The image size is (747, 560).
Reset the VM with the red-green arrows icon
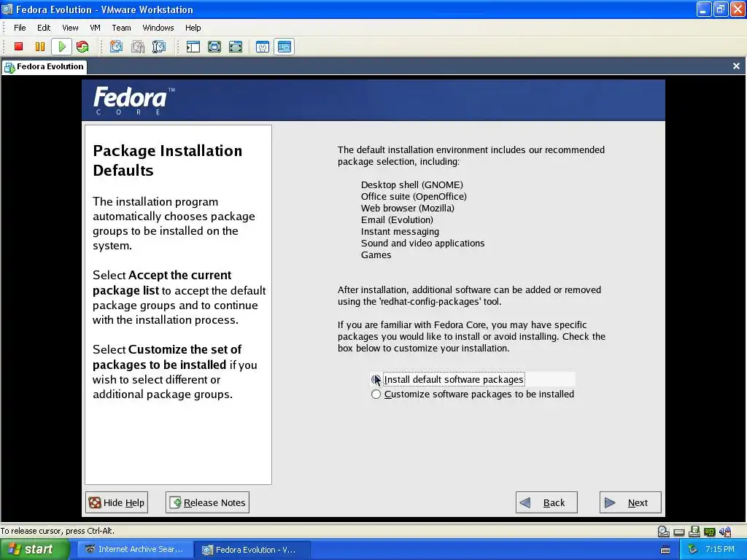(82, 46)
